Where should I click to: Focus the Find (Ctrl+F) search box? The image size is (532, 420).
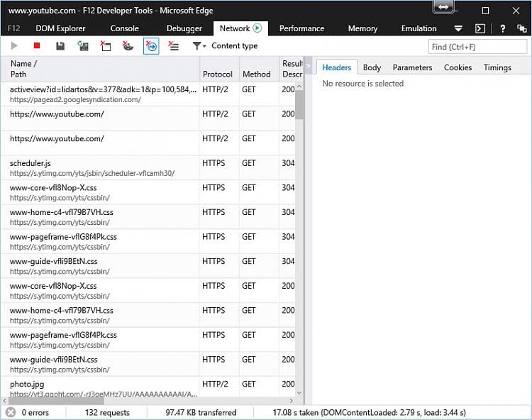[x=477, y=47]
